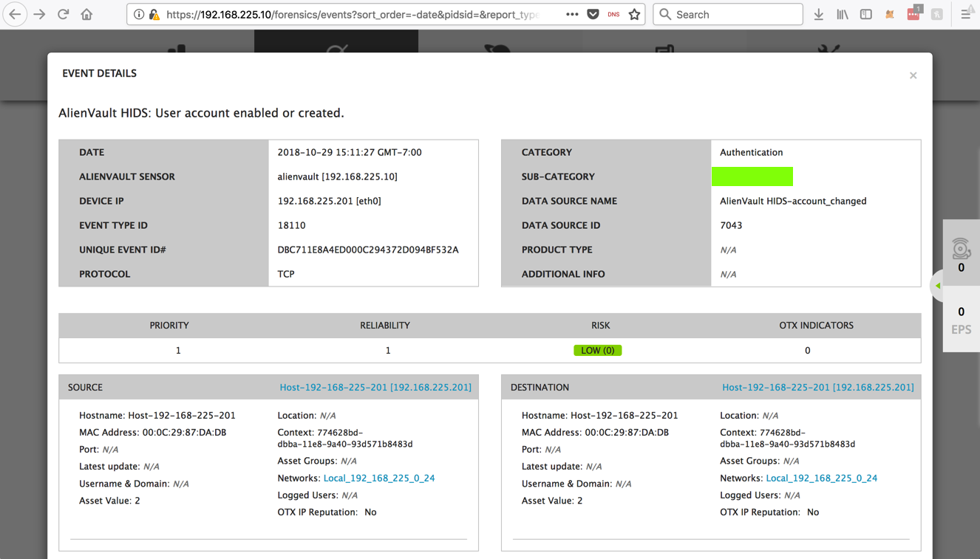Viewport: 980px width, 559px height.
Task: Close the Event Details dialog
Action: pos(913,75)
